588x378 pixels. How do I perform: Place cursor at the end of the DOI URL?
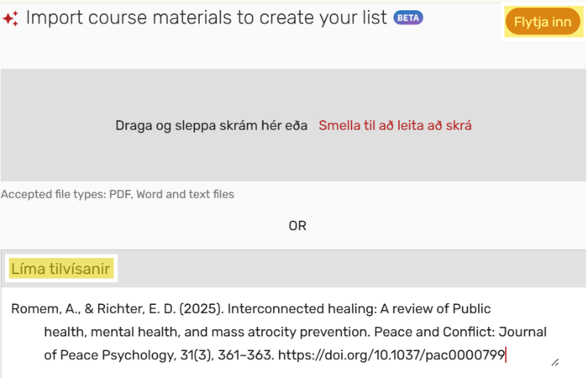coord(505,355)
